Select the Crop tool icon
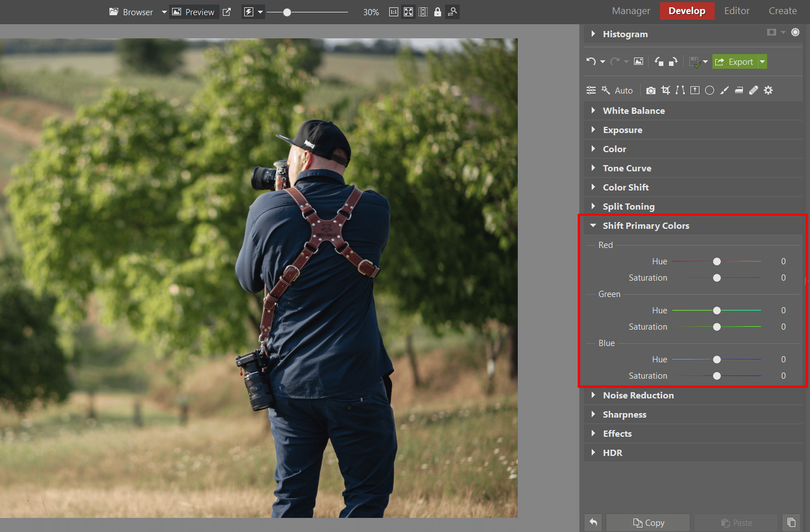 [666, 90]
